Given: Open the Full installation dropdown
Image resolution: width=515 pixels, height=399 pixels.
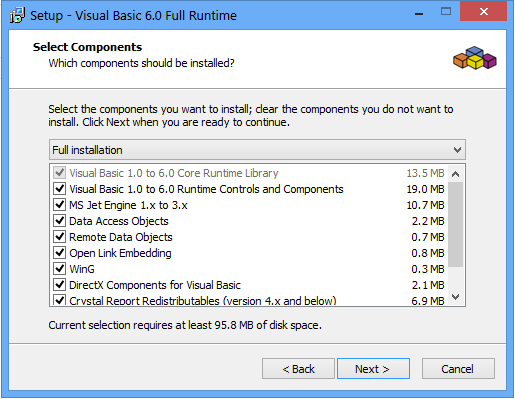Looking at the screenshot, I should 257,150.
